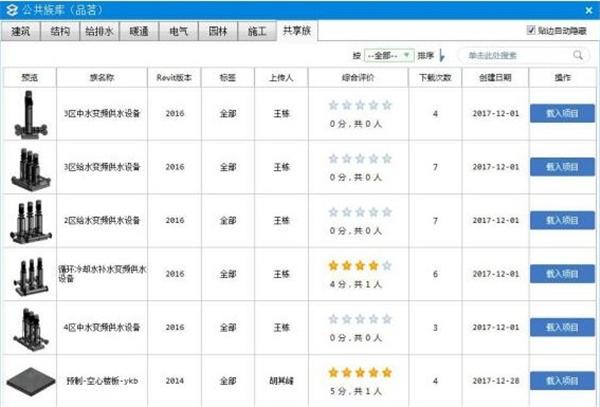Click the 创建日期 column header
600x407 pixels.
pyautogui.click(x=495, y=78)
